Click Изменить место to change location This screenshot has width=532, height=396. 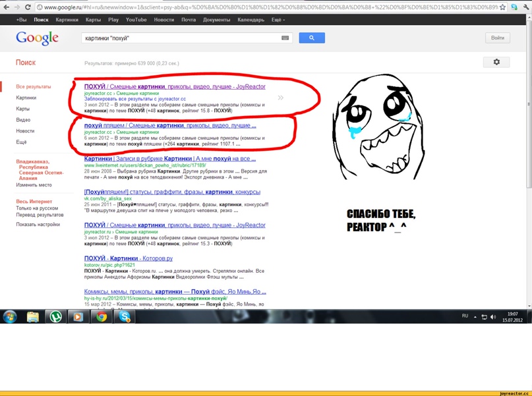tap(34, 184)
